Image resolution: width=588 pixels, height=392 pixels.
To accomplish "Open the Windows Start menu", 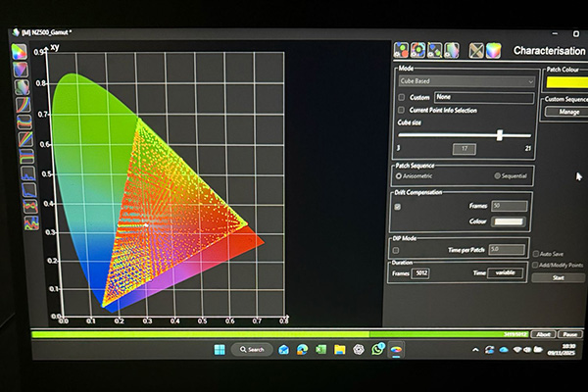I will coord(220,350).
